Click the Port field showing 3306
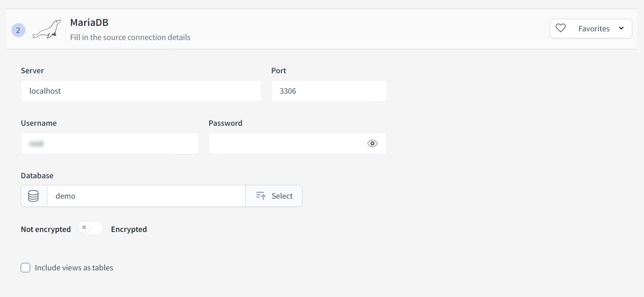 pyautogui.click(x=329, y=91)
